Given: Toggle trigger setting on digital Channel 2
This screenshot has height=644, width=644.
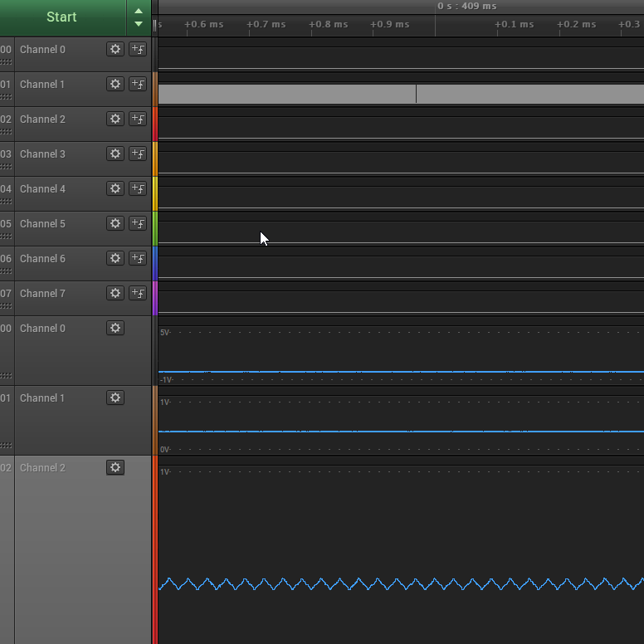Looking at the screenshot, I should tap(138, 119).
